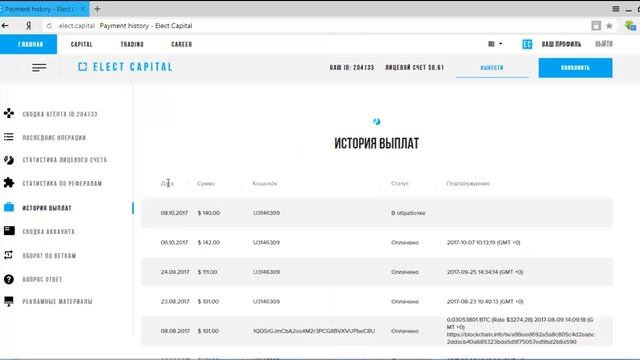The width and height of the screenshot is (640, 360).
Task: Click the browser back arrow
Action: (5, 26)
